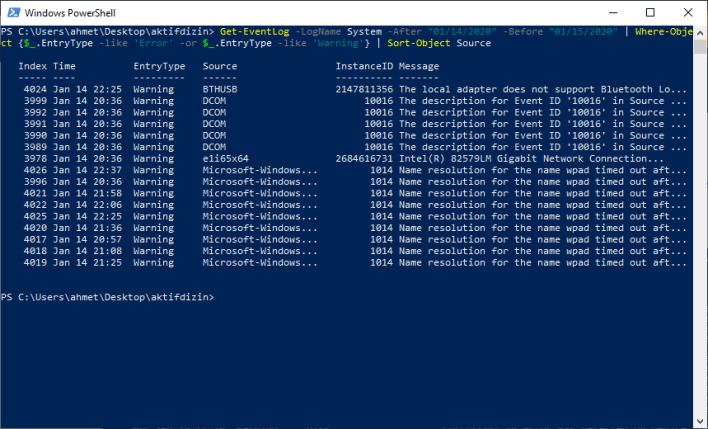Image resolution: width=708 pixels, height=429 pixels.
Task: Click the InstanceID column header
Action: [362, 65]
